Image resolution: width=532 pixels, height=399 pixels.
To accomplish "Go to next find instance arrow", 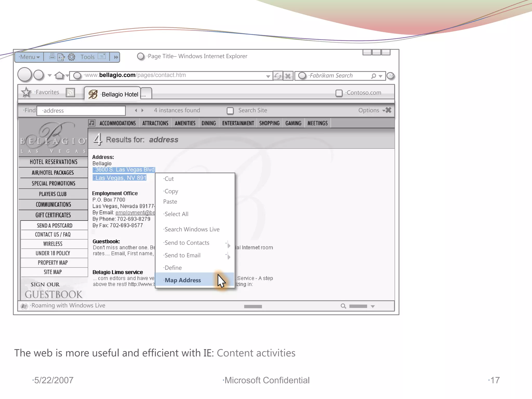I will [142, 110].
